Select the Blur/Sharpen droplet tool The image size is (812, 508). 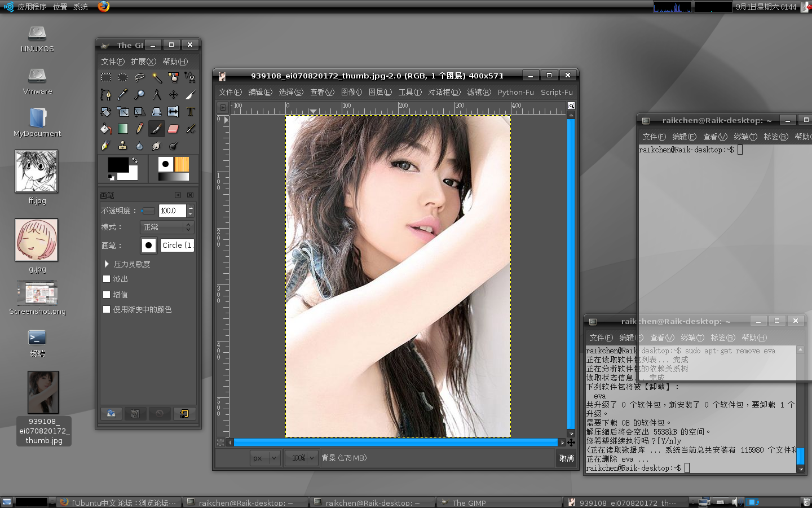tap(140, 146)
